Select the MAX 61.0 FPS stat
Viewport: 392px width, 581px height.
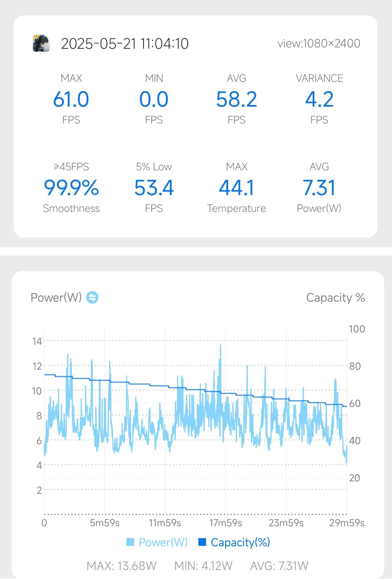tap(71, 99)
